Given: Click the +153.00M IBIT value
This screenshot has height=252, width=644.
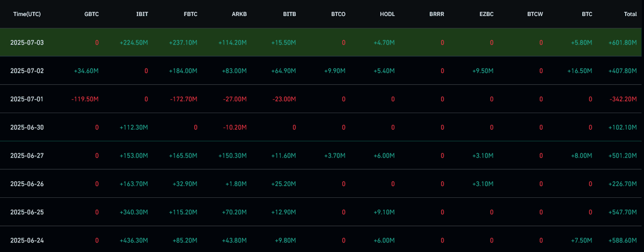Looking at the screenshot, I should (x=134, y=155).
